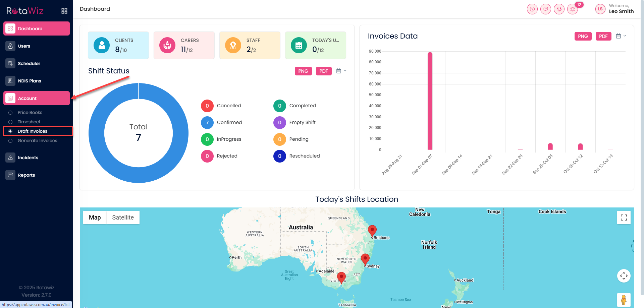This screenshot has width=644, height=308.
Task: Click the support headset icon
Action: click(559, 9)
